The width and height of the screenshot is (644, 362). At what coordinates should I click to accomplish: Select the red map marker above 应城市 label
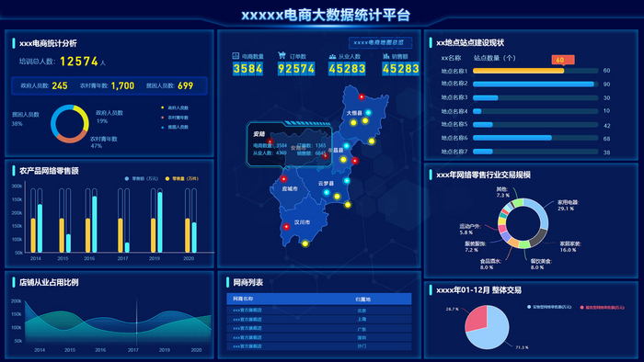click(x=283, y=179)
